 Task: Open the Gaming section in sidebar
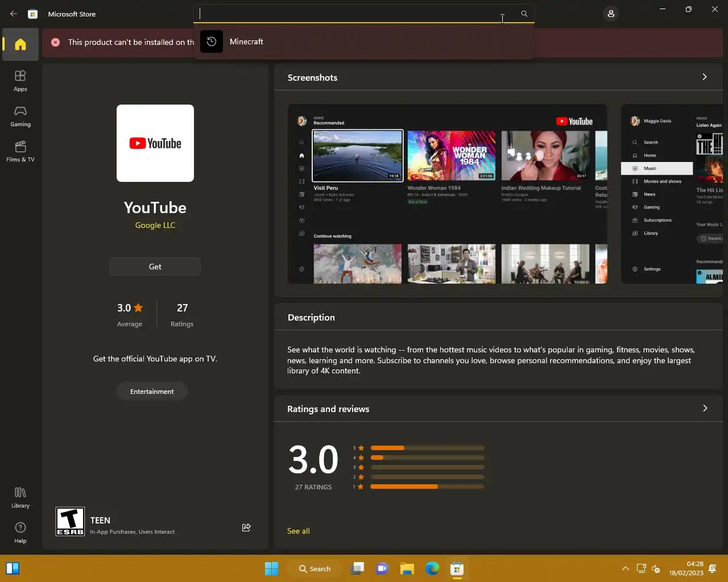(x=20, y=116)
